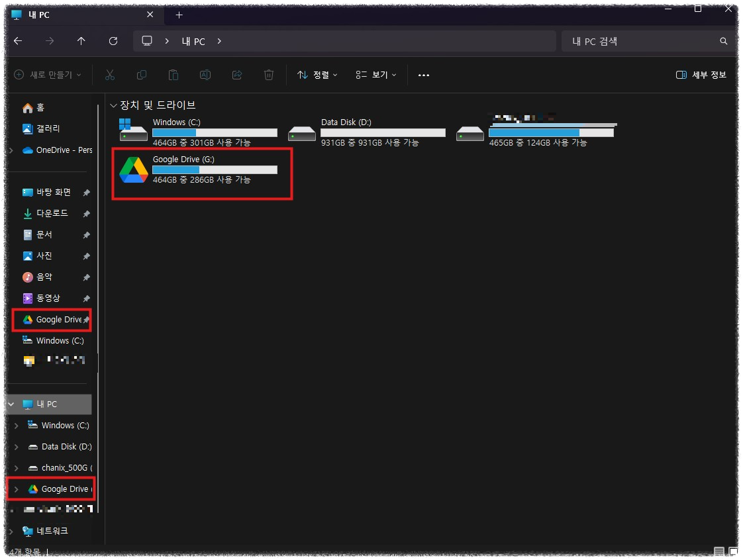
Task: Expand the 네트워크 tree node
Action: pos(11,531)
